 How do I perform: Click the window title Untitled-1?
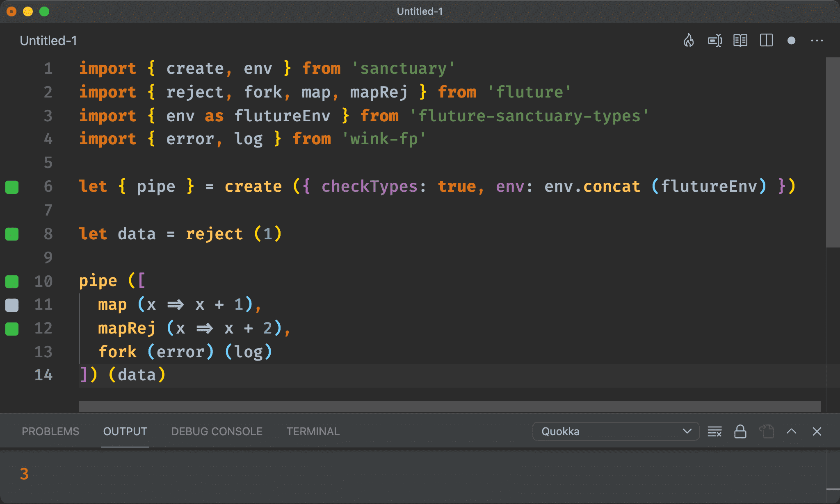(420, 11)
